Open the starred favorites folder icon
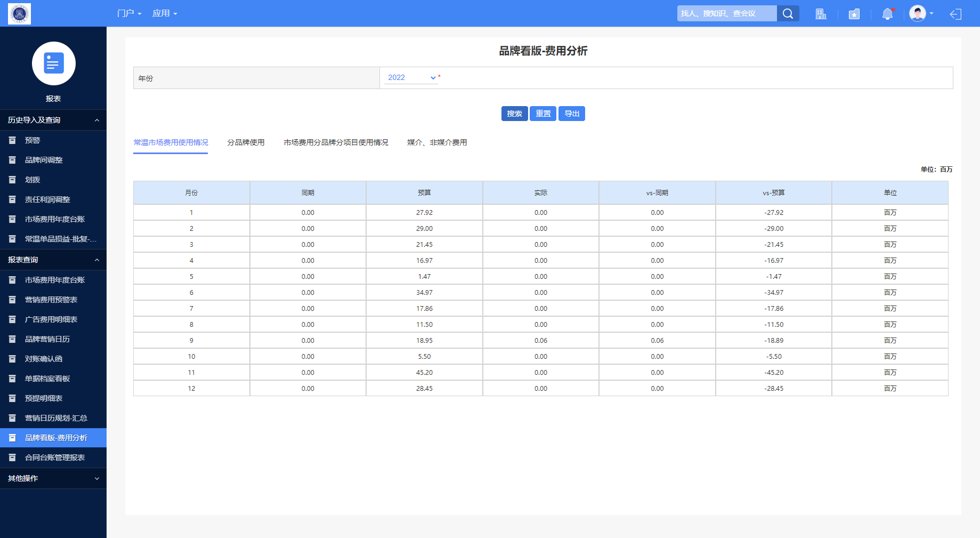The width and height of the screenshot is (980, 538). pyautogui.click(x=854, y=14)
